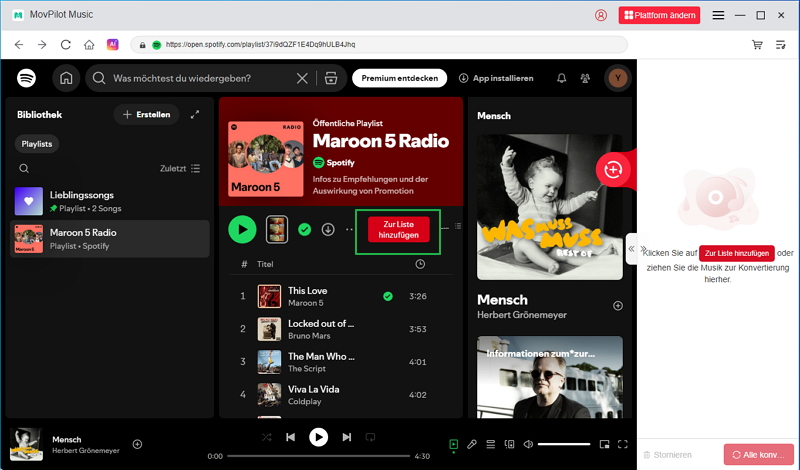Select the Playlists filter chip
800x470 pixels.
[x=37, y=144]
